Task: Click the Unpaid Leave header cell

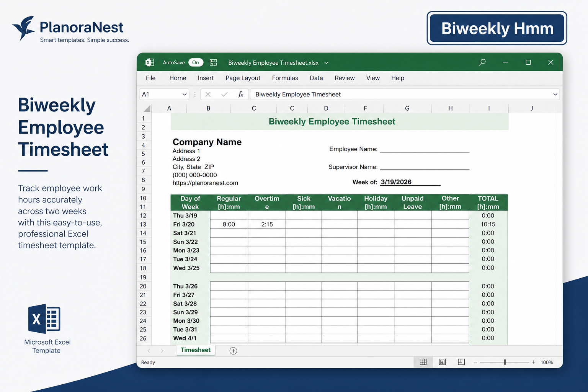Action: click(x=413, y=203)
